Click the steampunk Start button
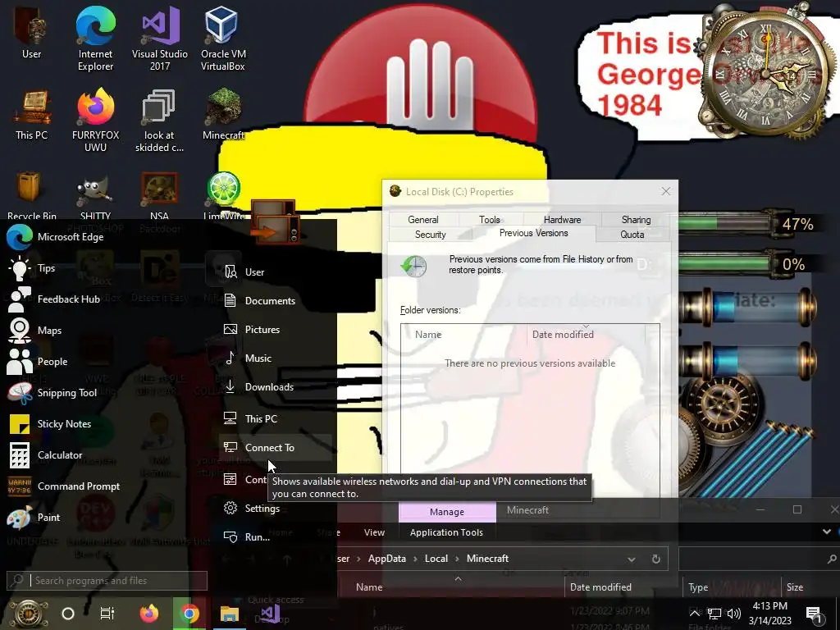This screenshot has height=630, width=840. pyautogui.click(x=27, y=614)
